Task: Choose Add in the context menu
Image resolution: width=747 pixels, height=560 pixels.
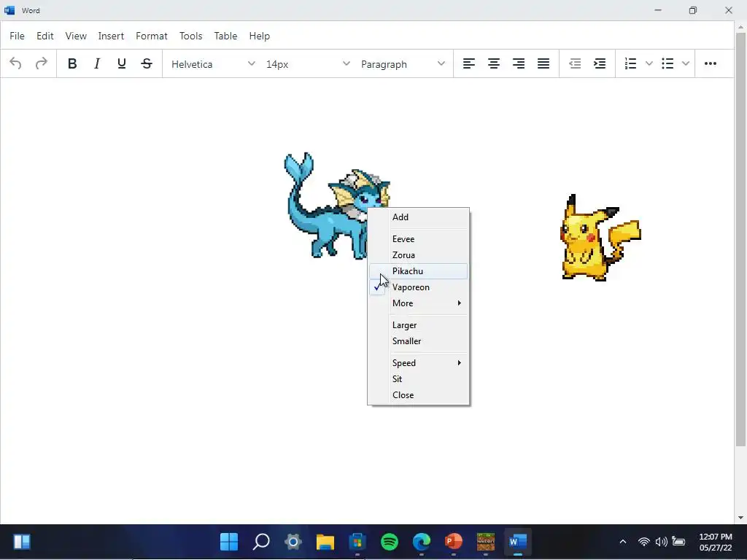Action: click(418, 217)
